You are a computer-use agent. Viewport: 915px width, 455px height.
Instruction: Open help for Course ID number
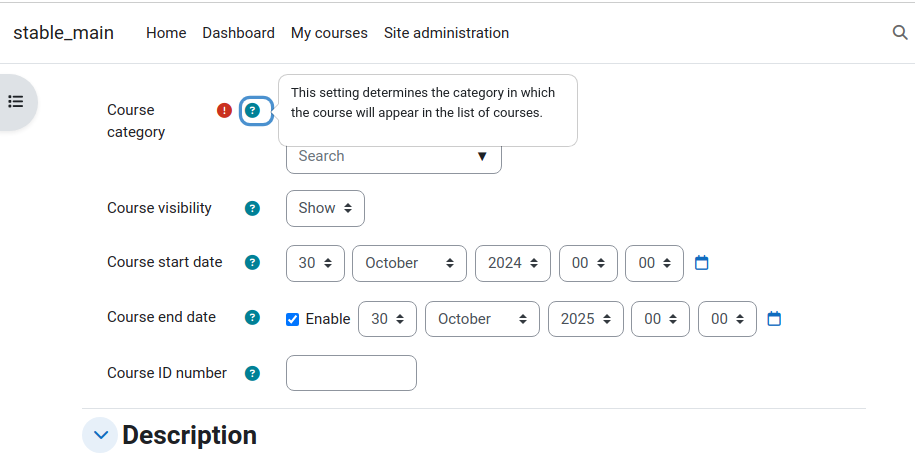pos(252,373)
